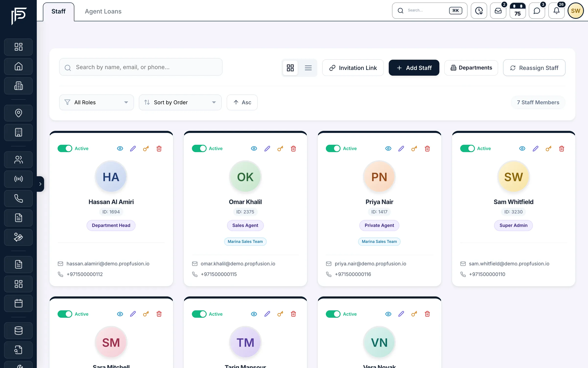
Task: Open the users people sidebar icon
Action: click(18, 160)
